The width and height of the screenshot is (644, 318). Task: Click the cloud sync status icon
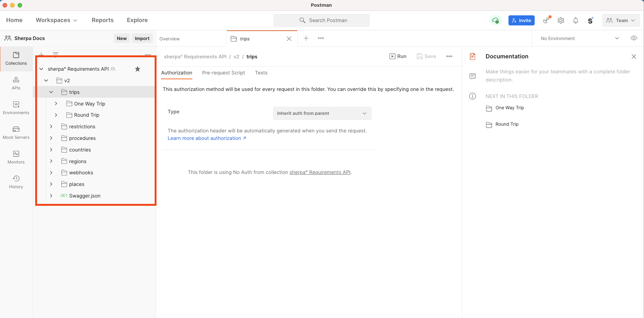pyautogui.click(x=495, y=20)
